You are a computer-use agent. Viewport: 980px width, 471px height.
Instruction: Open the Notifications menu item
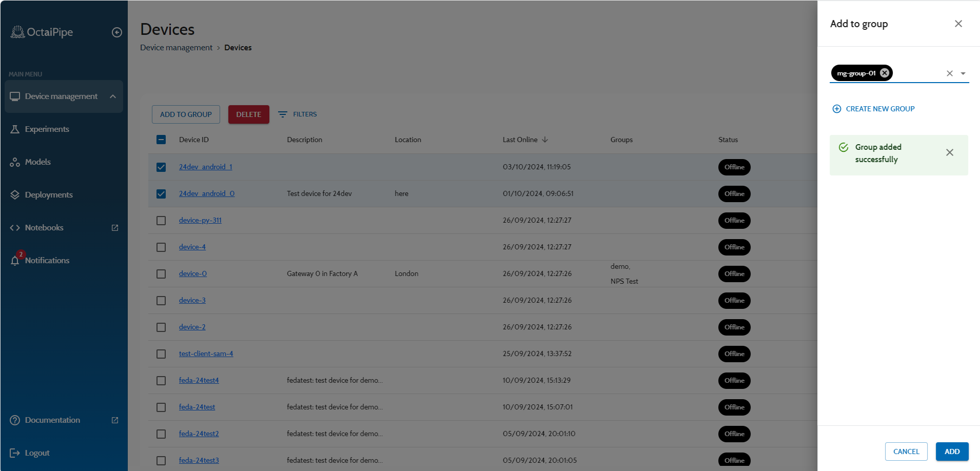[64, 261]
